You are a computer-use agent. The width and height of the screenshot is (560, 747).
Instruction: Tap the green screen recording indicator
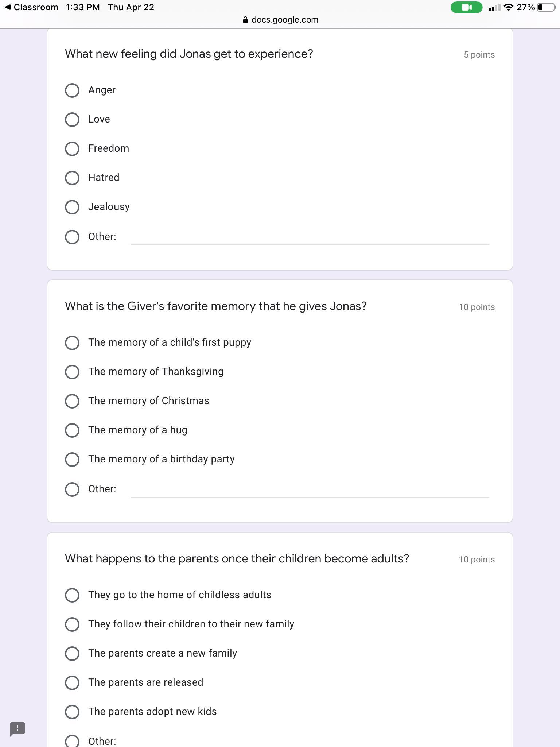point(466,8)
